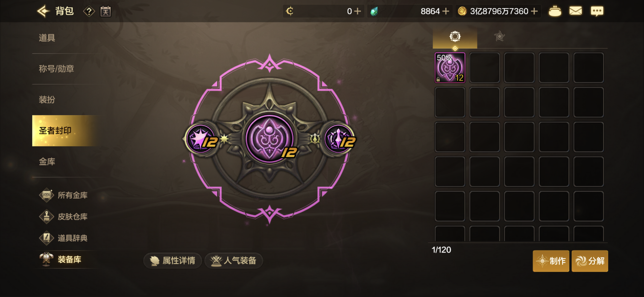
Task: Click the back arrow next to 背包
Action: tap(43, 11)
